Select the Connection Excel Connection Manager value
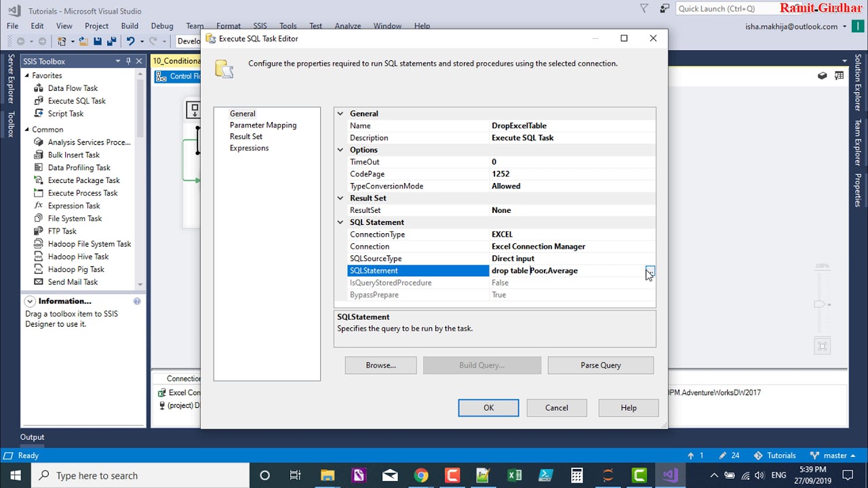Screen dimensions: 868x488 [572, 247]
